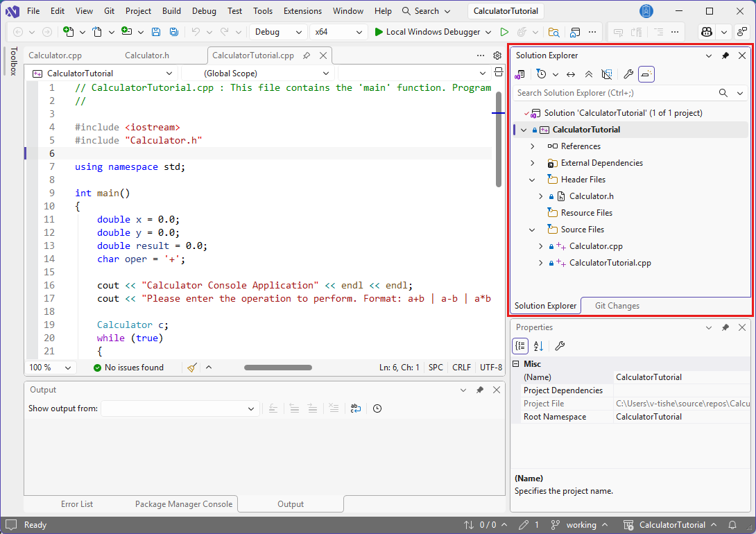Collapse the Header Files folder
The image size is (756, 534).
coord(532,180)
